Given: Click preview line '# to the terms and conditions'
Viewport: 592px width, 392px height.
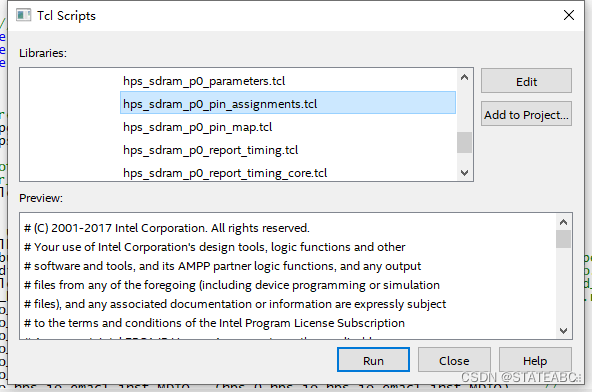Looking at the screenshot, I should click(214, 323).
